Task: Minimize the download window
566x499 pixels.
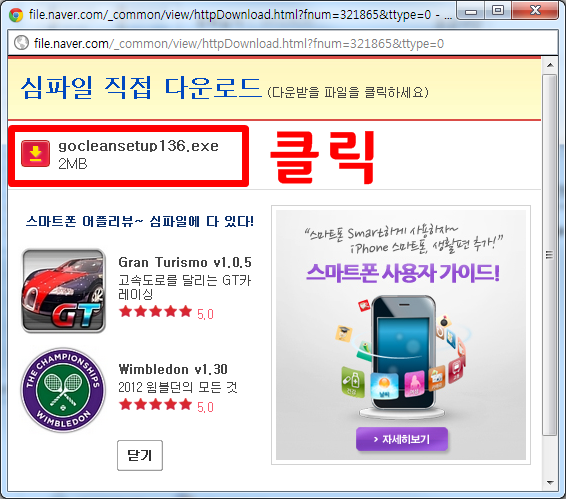Action: [470, 11]
